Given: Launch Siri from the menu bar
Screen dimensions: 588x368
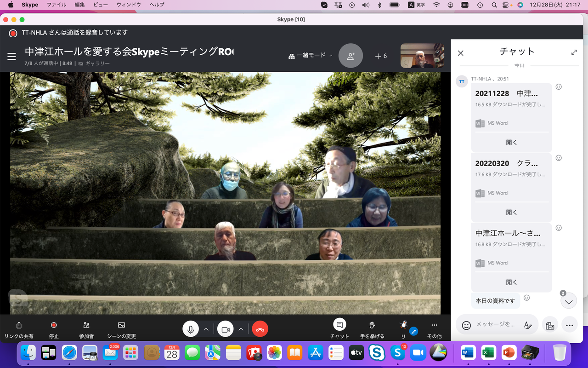Looking at the screenshot, I should [x=520, y=5].
